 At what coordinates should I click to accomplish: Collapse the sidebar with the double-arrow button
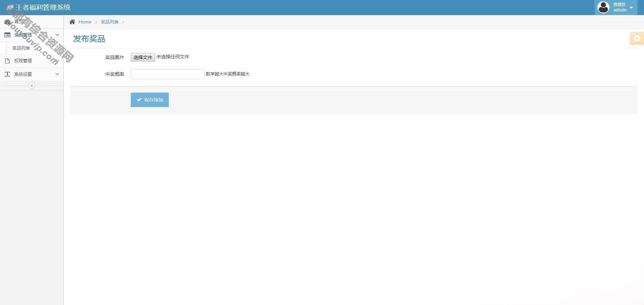[x=32, y=86]
